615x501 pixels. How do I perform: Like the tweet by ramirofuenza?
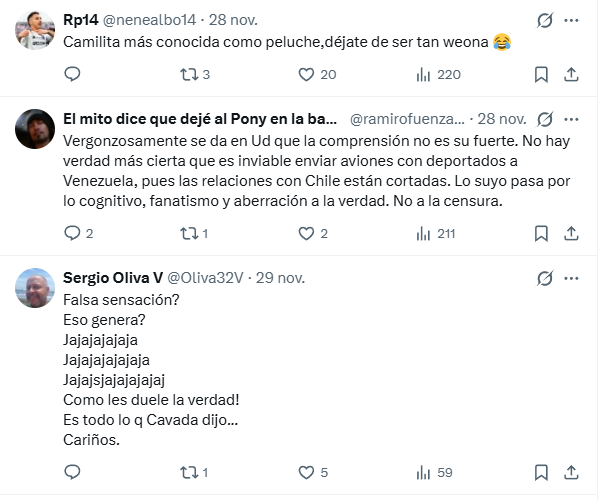pyautogui.click(x=306, y=233)
